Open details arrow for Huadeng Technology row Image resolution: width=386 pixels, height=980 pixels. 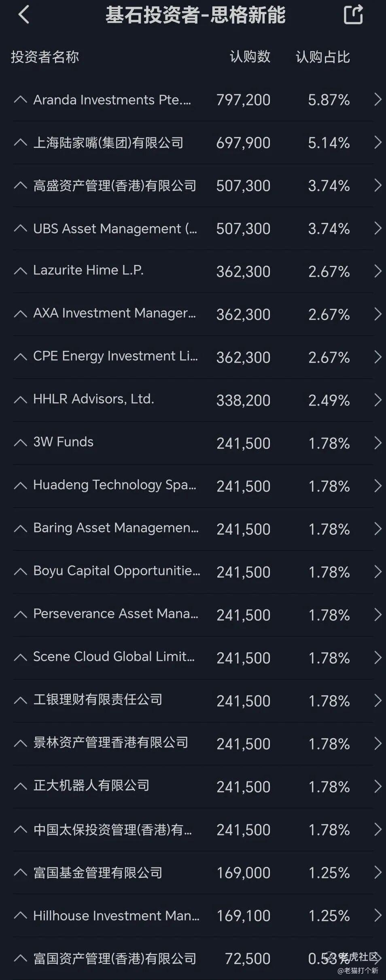[x=378, y=486]
